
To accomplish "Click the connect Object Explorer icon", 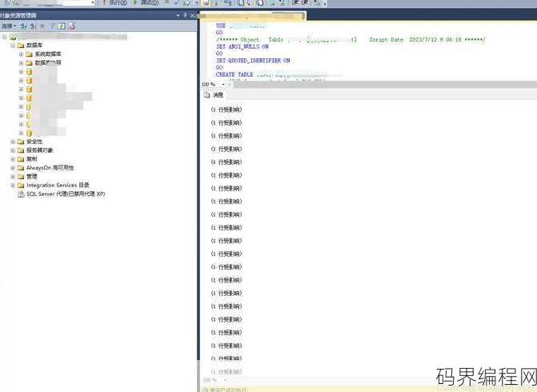I will click(23, 26).
